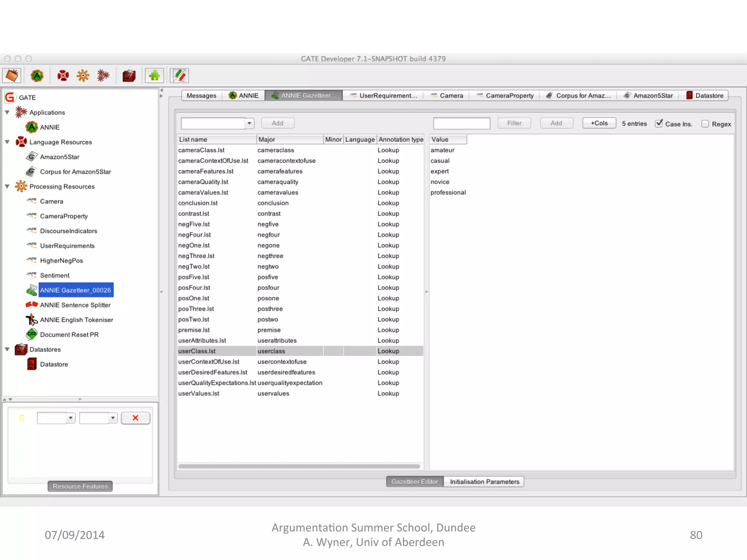Toggle the Case Ins. checkbox
Viewport: 747px width, 560px height.
point(659,124)
